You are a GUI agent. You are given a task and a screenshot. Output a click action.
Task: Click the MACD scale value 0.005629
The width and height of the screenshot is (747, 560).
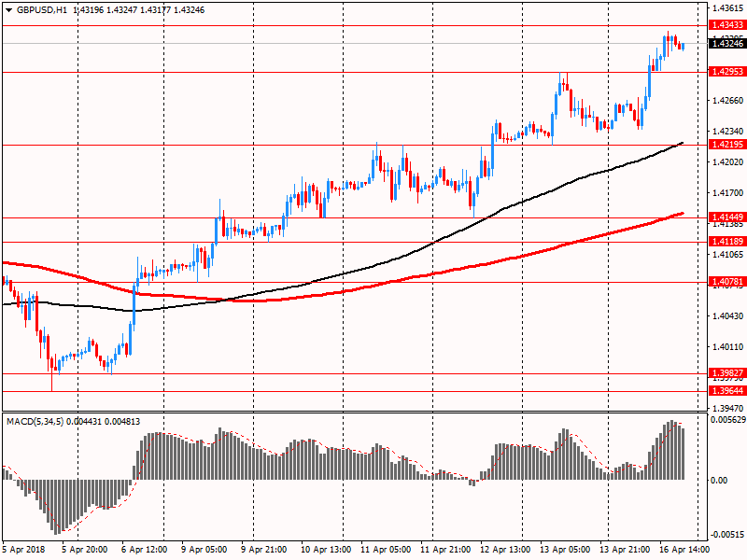pos(728,419)
